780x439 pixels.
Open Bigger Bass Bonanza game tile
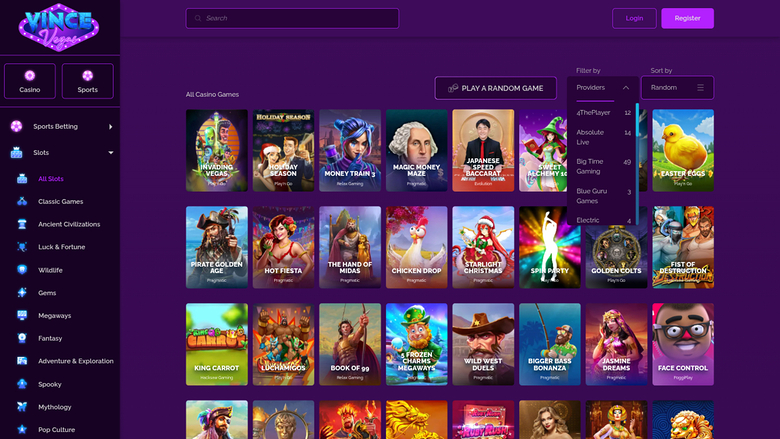[550, 345]
